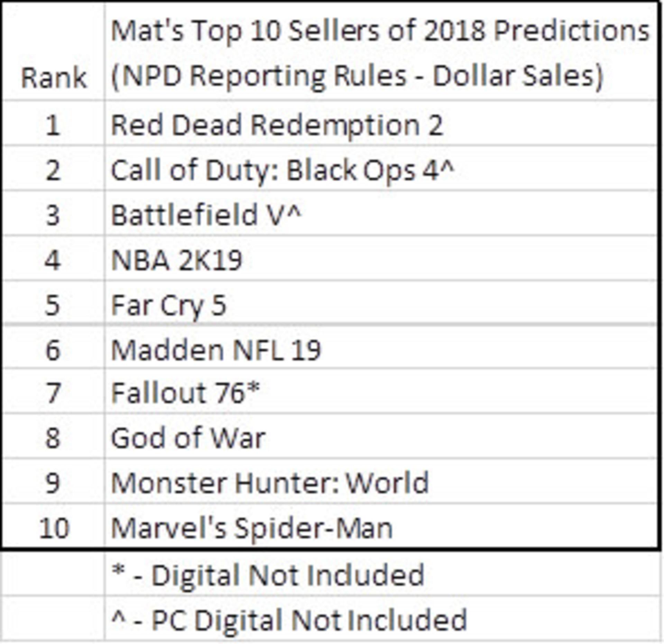Click the Marvel's Spider-Man cell
Viewport: 664px width, 644px height.
(381, 525)
